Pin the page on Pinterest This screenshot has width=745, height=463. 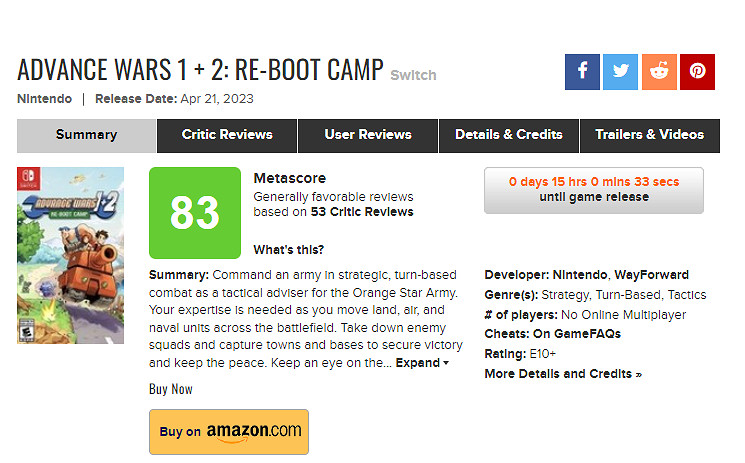pyautogui.click(x=697, y=72)
